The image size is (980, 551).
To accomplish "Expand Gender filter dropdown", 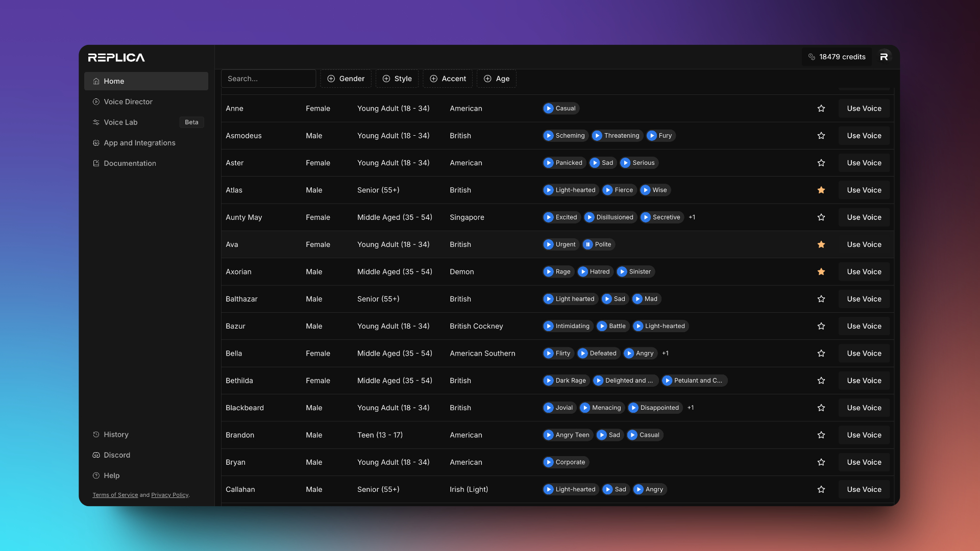I will 346,79.
